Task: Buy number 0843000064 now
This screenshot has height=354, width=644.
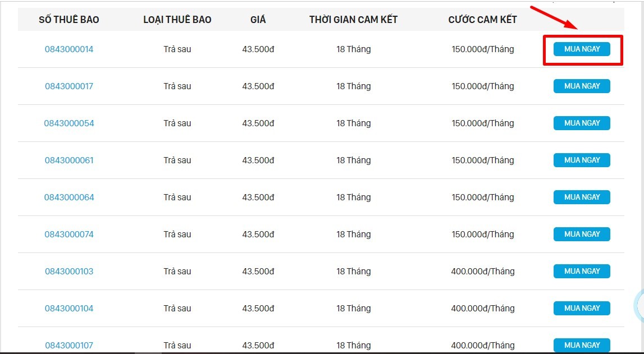Action: point(582,197)
